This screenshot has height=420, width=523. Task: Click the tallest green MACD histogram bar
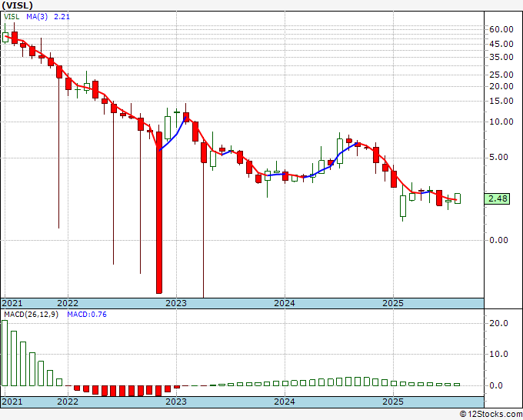point(5,353)
